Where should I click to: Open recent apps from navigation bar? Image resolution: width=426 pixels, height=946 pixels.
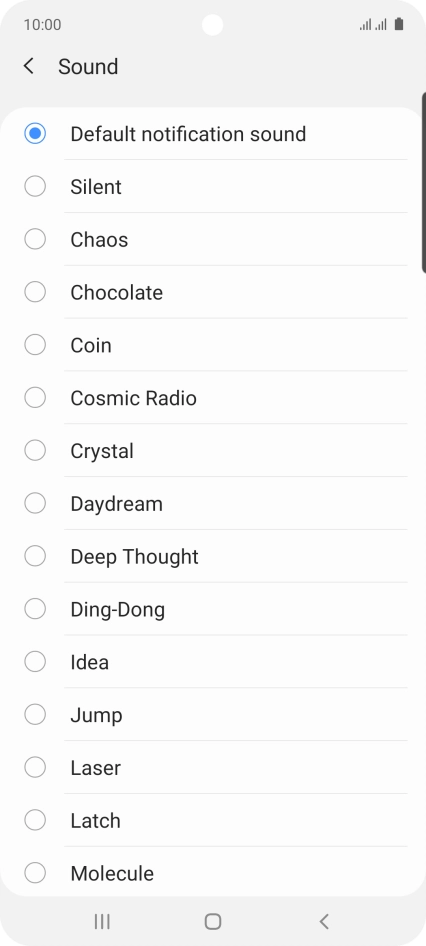click(x=102, y=921)
